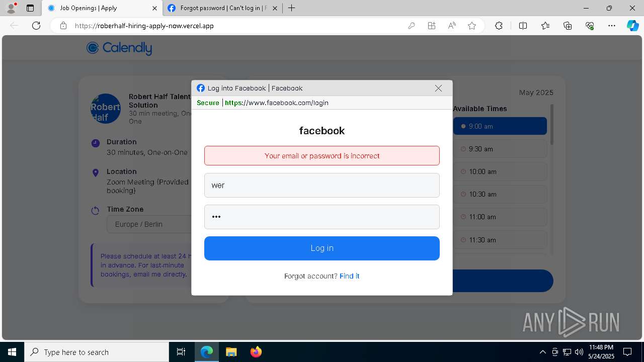Toggle the Split screen icon
Screen dimensions: 644x362
coord(523,26)
